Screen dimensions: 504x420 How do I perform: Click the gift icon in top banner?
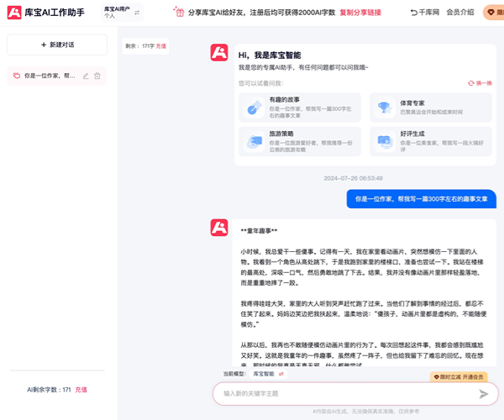(179, 13)
